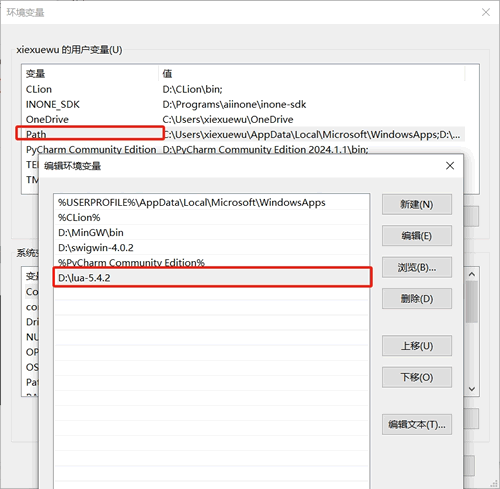Close the 环境变量 window
The image size is (500, 489).
coord(486,12)
